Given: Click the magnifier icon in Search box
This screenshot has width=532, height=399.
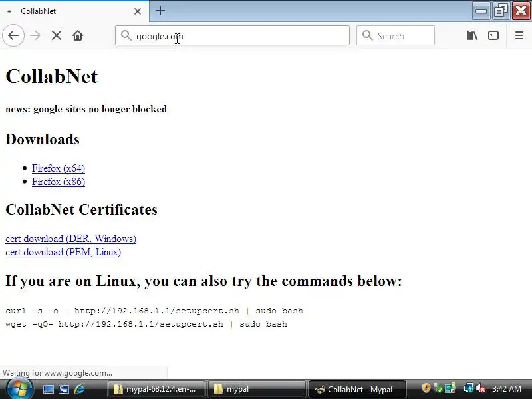Looking at the screenshot, I should [368, 35].
